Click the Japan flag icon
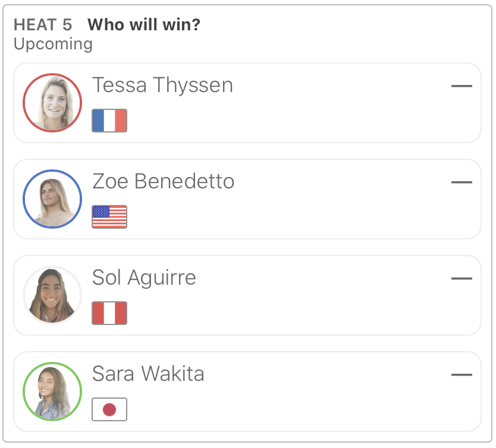496x448 pixels. [109, 409]
